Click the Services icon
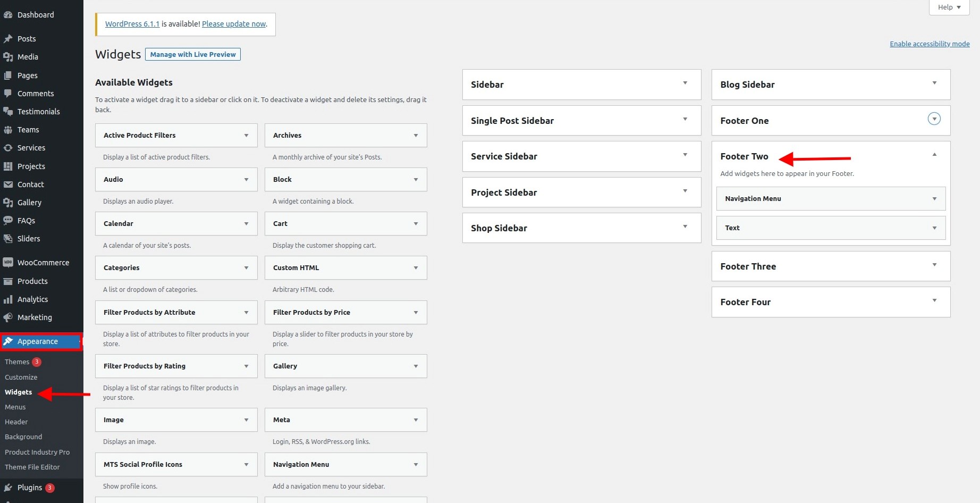Viewport: 980px width, 503px height. 8,148
